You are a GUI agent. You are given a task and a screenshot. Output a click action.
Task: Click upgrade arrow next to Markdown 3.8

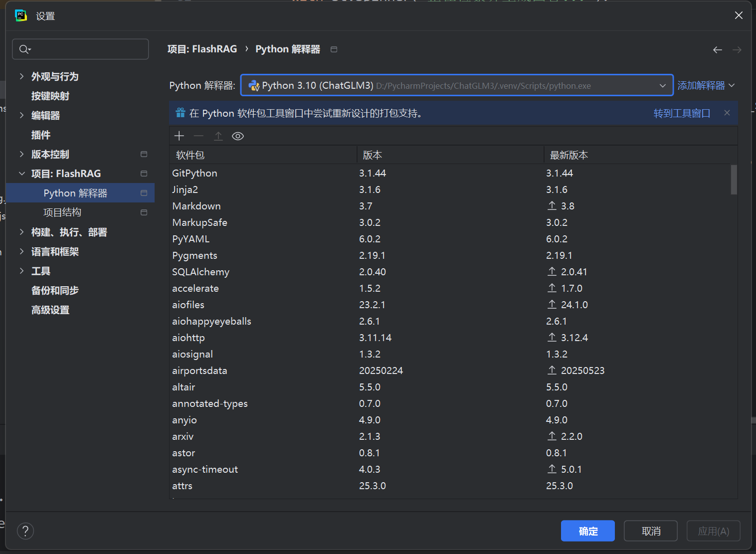(x=552, y=206)
